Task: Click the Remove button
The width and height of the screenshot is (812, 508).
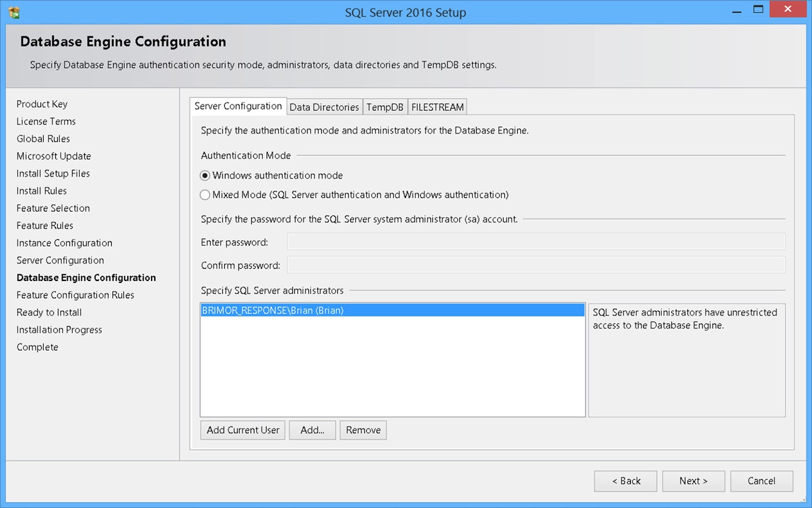Action: tap(363, 430)
